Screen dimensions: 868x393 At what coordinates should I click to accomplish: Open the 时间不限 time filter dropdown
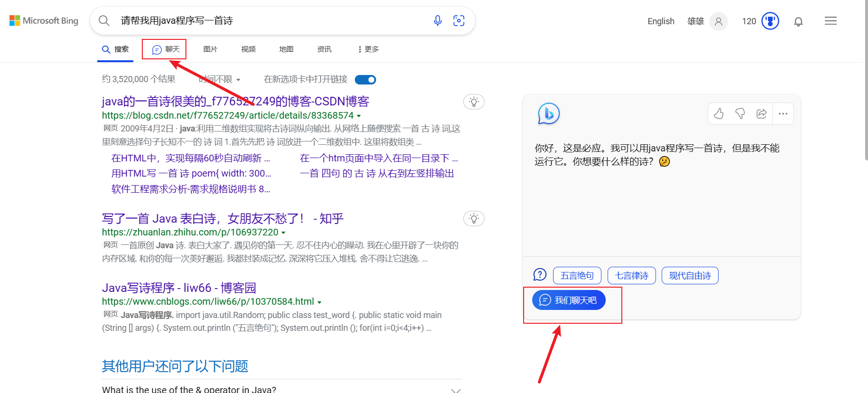point(220,79)
